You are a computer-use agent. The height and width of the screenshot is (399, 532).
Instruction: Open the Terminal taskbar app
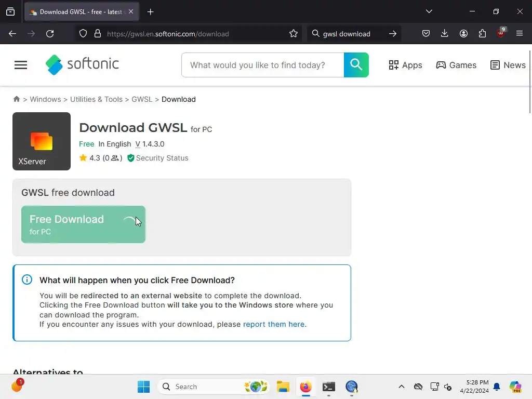click(328, 387)
